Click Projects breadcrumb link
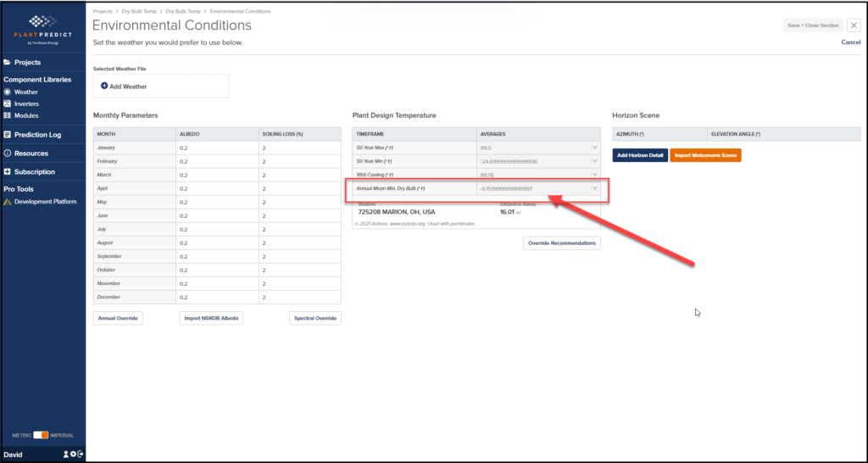 (x=102, y=11)
